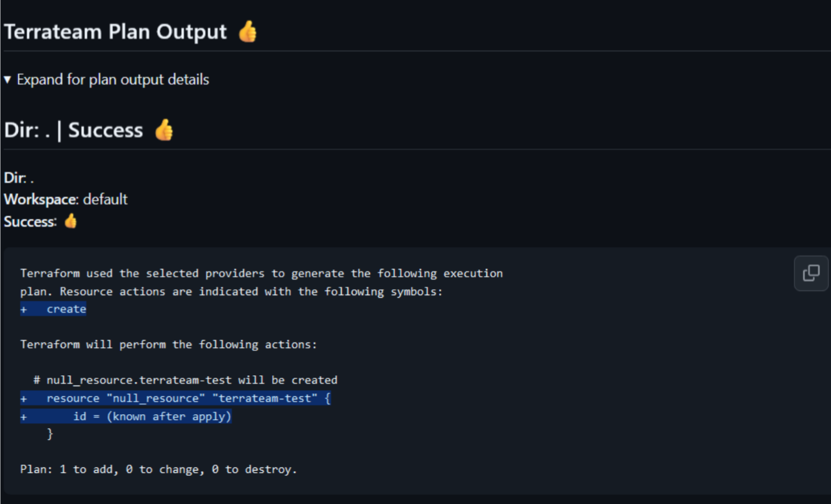Click the "Workspace: default" text
Viewport: 831px width, 504px height.
66,199
